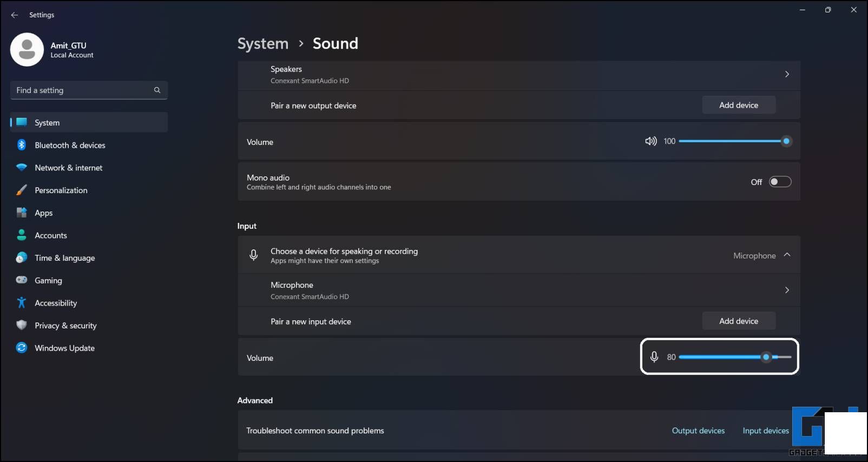Viewport: 868px width, 462px height.
Task: Click the Time & language globe icon
Action: click(22, 258)
